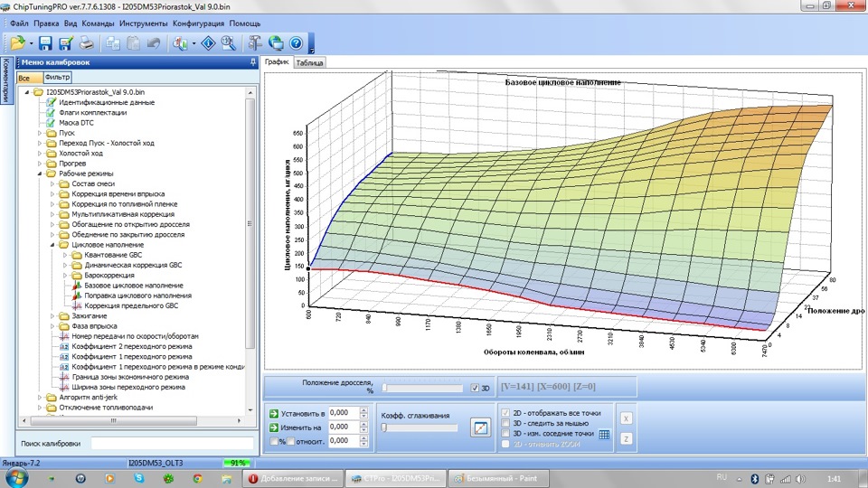Image resolution: width=868 pixels, height=488 pixels.
Task: Click the Положение дросселя slider
Action: click(x=423, y=389)
